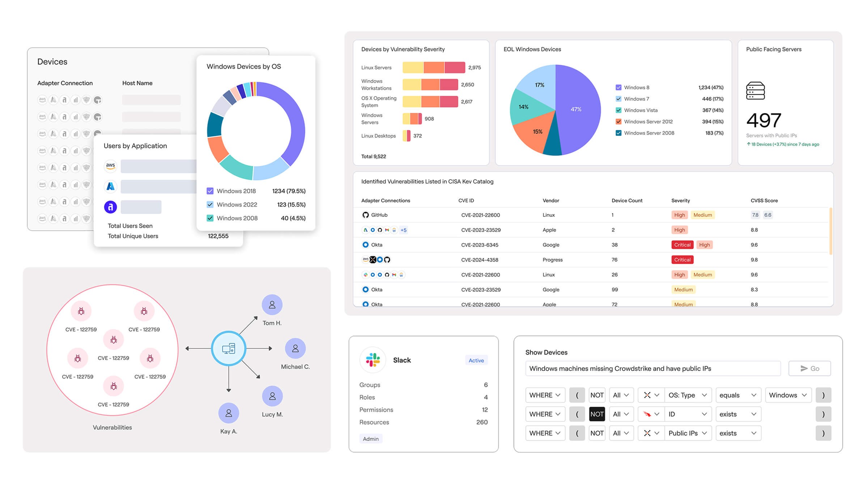The width and height of the screenshot is (868, 488).
Task: Toggle the Windows Vista checkbox
Action: (x=618, y=110)
